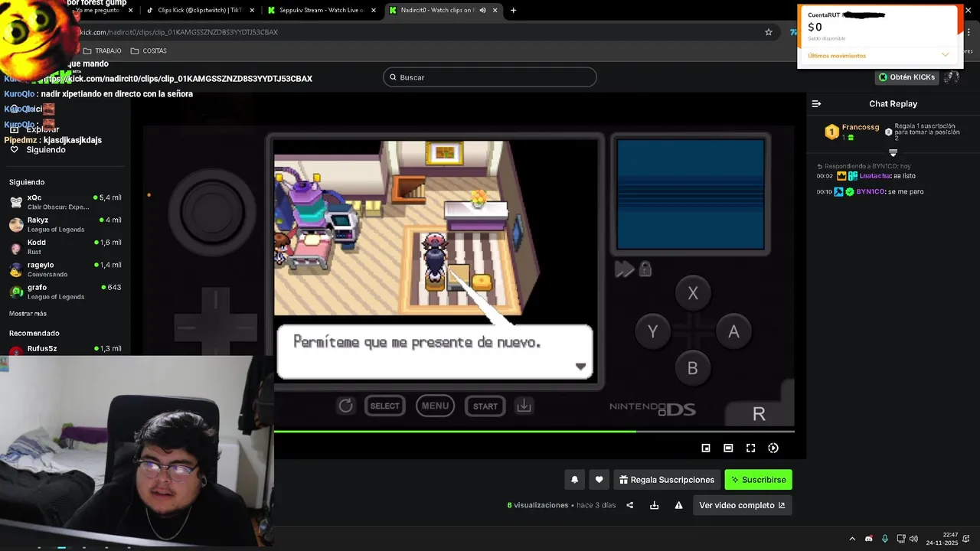Click the emulator reset circular arrow icon

click(346, 406)
